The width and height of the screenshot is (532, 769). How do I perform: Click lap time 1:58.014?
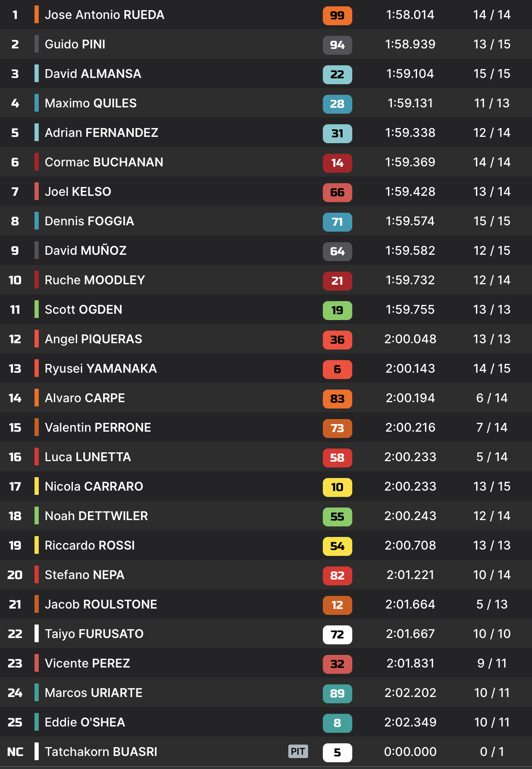pyautogui.click(x=410, y=15)
